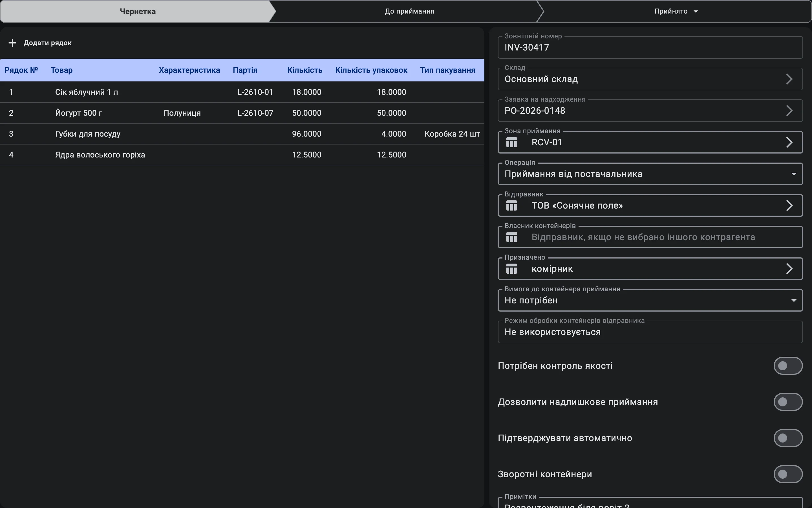Click quantity cell 96.0000
The width and height of the screenshot is (812, 508).
pyautogui.click(x=307, y=134)
